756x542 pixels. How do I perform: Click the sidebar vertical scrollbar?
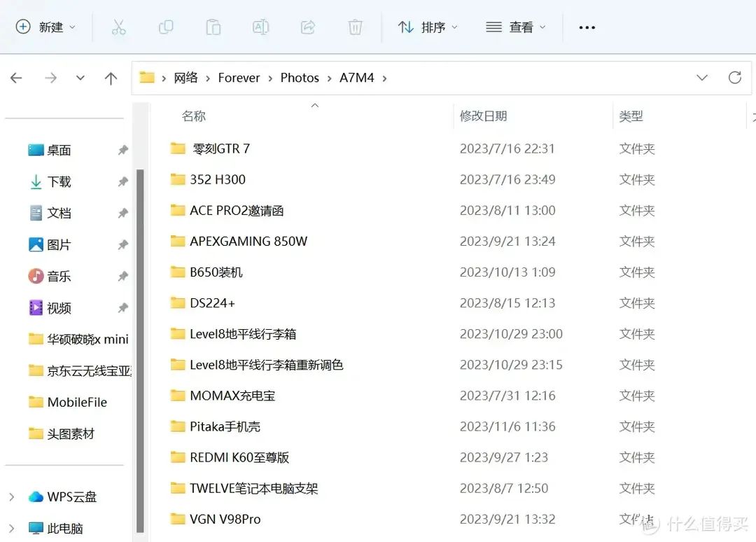[x=140, y=351]
